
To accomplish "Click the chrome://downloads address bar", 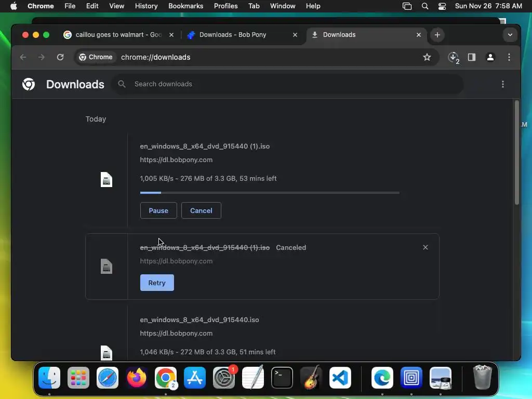I will pos(258,57).
